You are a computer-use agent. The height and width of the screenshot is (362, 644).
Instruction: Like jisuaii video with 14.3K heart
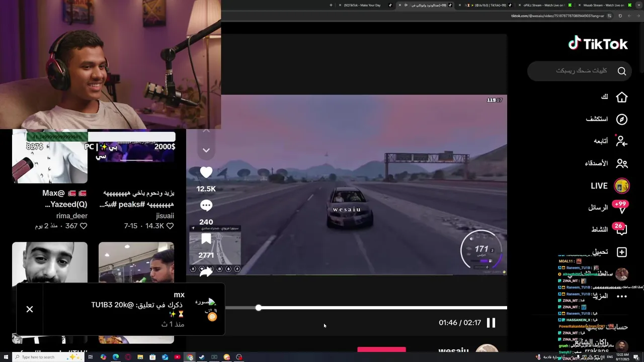[x=170, y=226]
